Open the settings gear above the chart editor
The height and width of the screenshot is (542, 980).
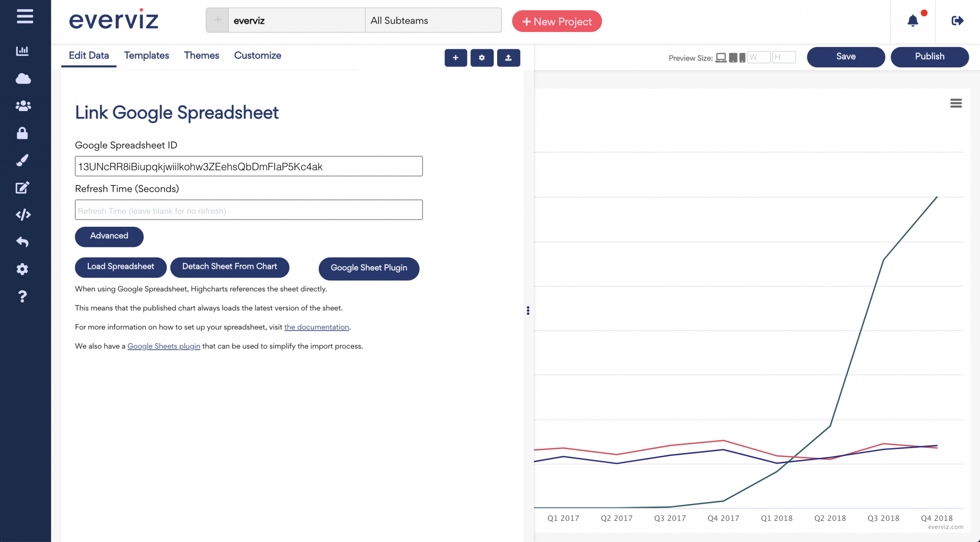482,57
